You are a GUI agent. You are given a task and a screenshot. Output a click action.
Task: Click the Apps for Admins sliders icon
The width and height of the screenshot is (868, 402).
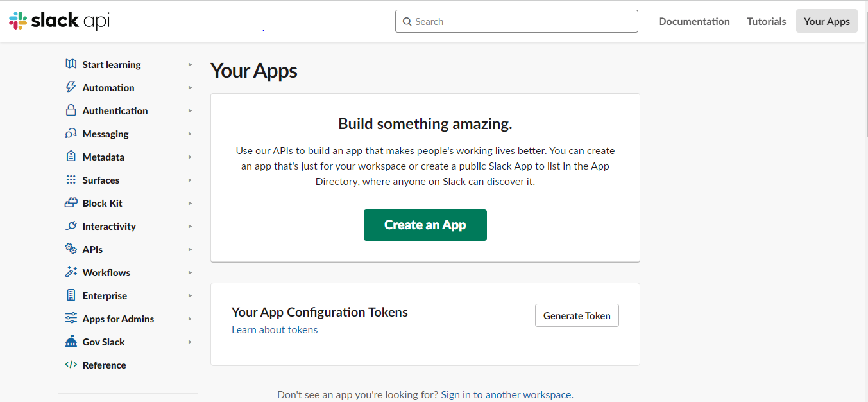pyautogui.click(x=71, y=319)
